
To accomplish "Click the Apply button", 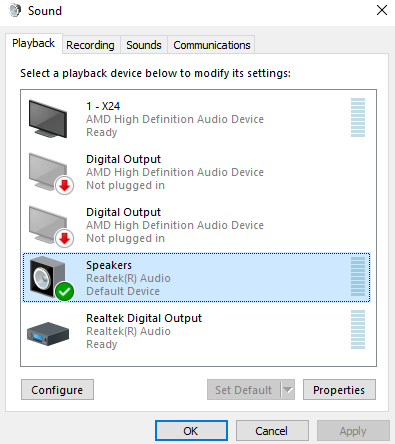I will (353, 431).
